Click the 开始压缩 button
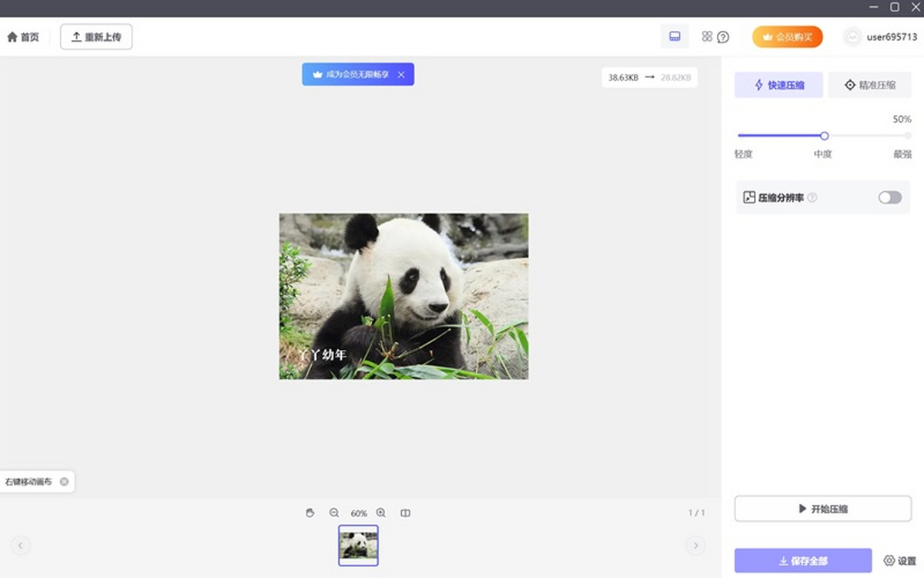Viewport: 924px width, 578px height. [x=822, y=509]
